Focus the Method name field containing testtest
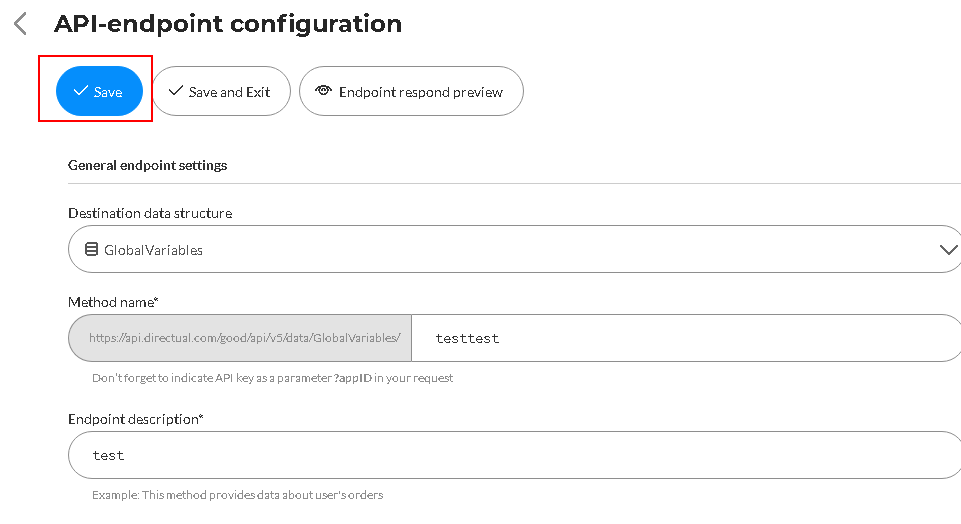 pos(686,338)
